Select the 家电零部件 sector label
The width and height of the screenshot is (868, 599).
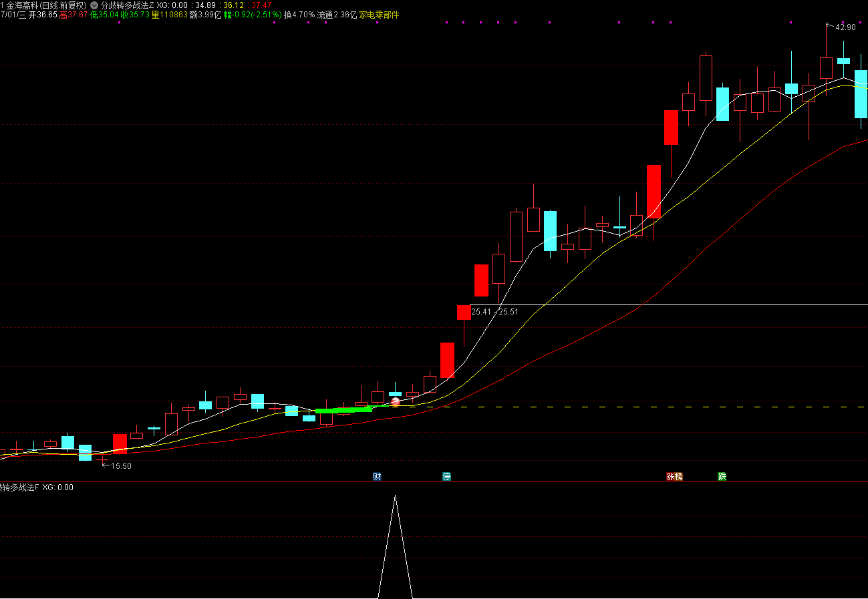tap(379, 15)
